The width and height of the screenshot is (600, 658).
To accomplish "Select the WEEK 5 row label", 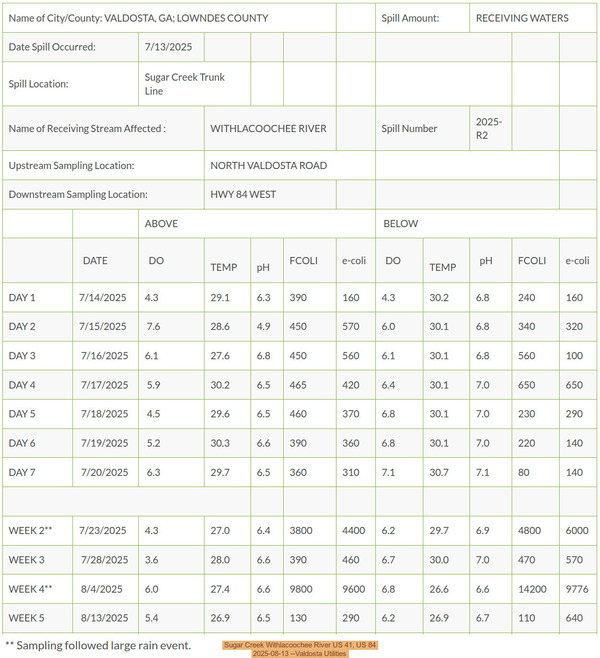I will click(x=26, y=618).
